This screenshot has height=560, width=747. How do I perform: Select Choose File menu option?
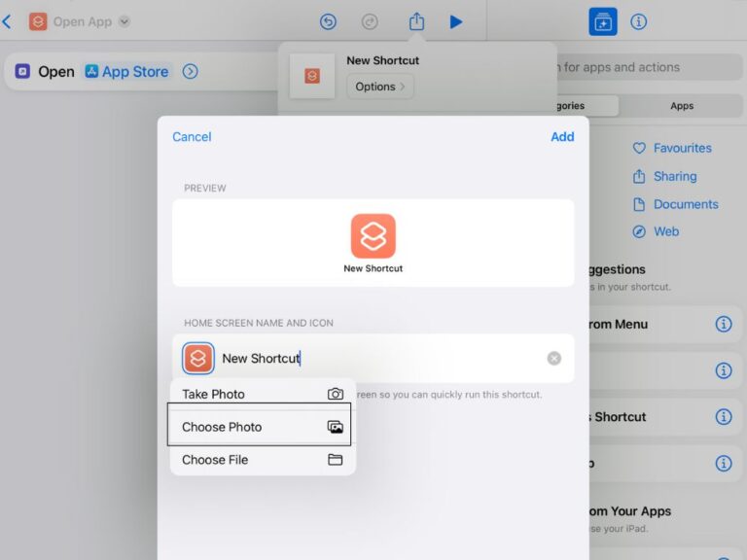tap(263, 460)
